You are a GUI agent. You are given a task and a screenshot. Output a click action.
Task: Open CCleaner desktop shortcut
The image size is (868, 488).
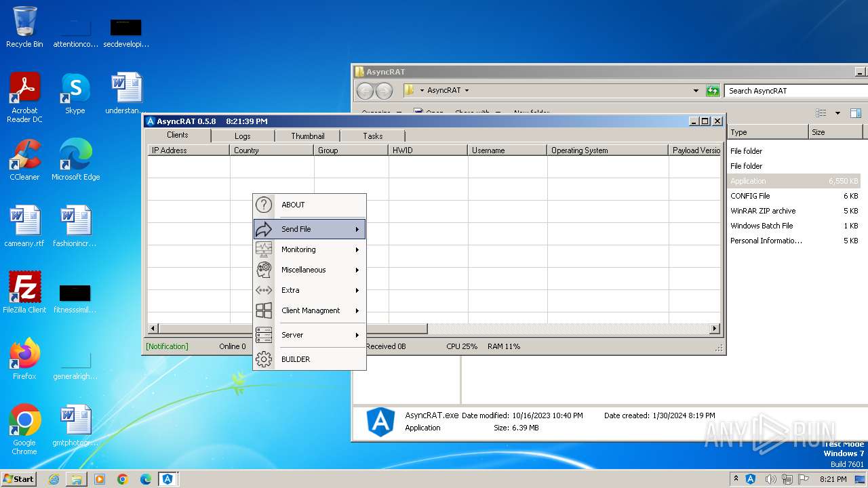click(24, 160)
